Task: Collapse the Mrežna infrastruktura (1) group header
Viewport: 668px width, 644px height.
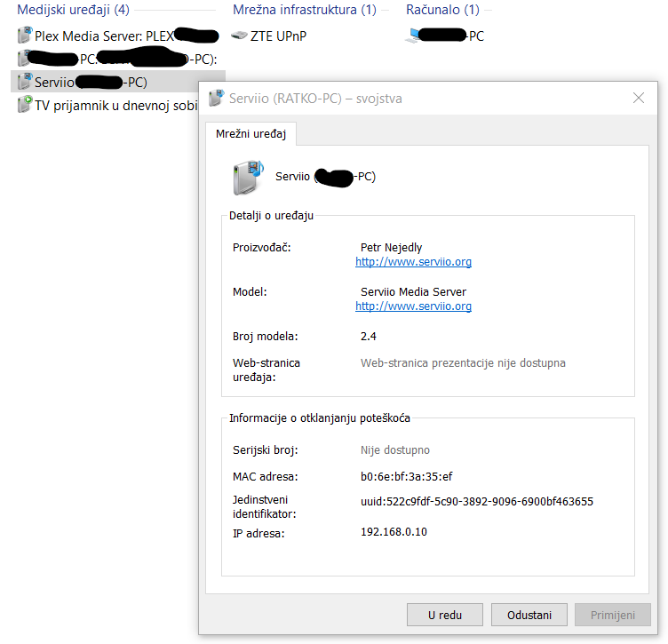Action: [305, 10]
